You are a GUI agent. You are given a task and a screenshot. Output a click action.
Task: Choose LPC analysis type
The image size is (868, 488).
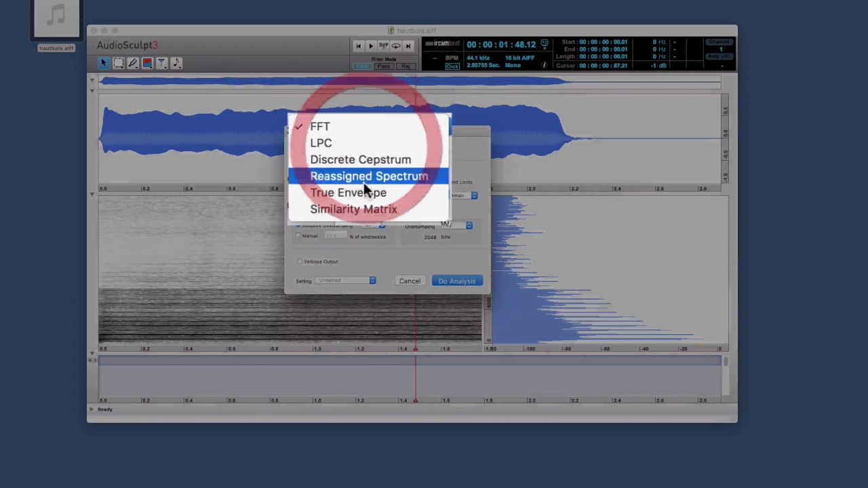coord(368,143)
